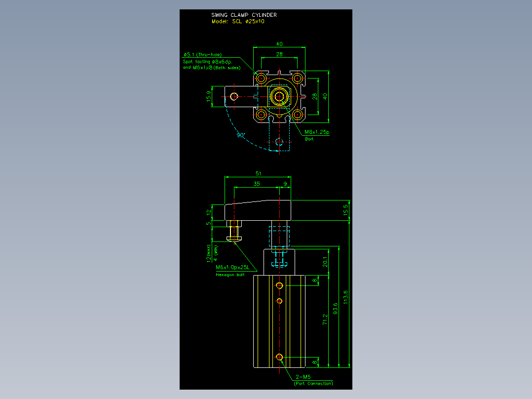Viewport: 532px width, 399px height.
Task: Click the 'SWING CLAMP CYLINDER' title text
Action: (x=244, y=15)
